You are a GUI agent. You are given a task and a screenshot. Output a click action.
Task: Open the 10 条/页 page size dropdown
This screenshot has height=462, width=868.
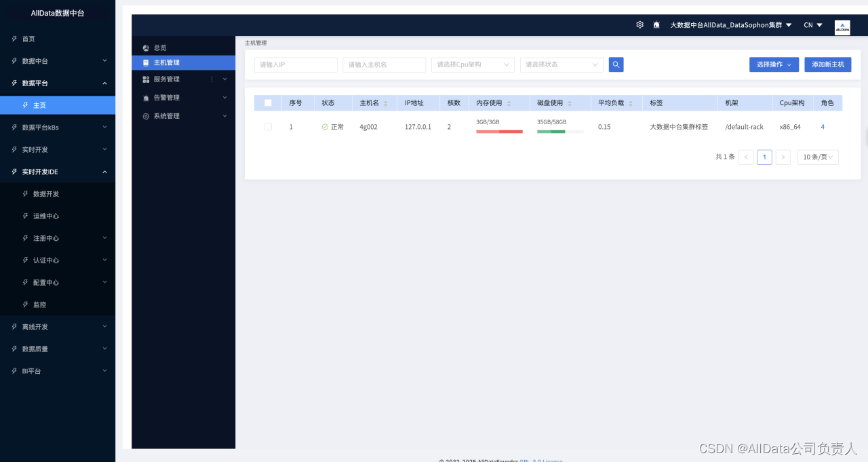pos(818,157)
